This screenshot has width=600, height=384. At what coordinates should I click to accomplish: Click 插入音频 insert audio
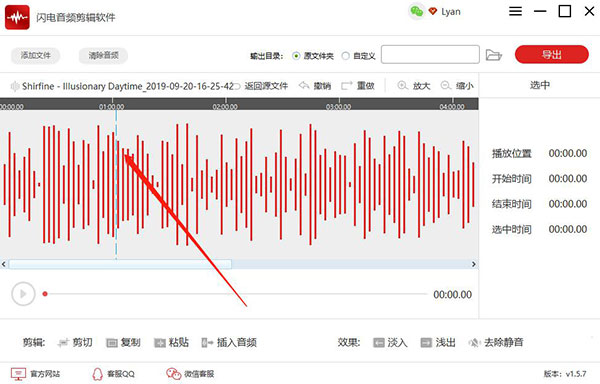click(x=229, y=342)
